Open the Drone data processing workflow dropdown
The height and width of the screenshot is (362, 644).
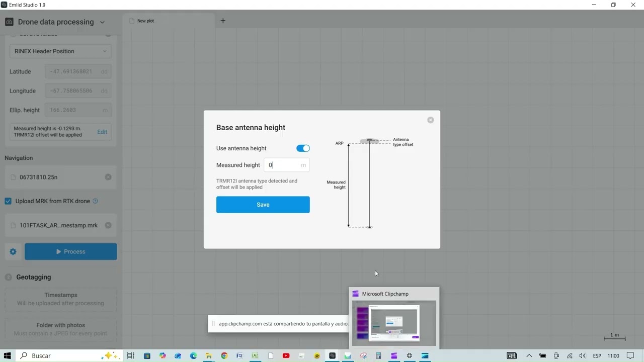pos(102,22)
